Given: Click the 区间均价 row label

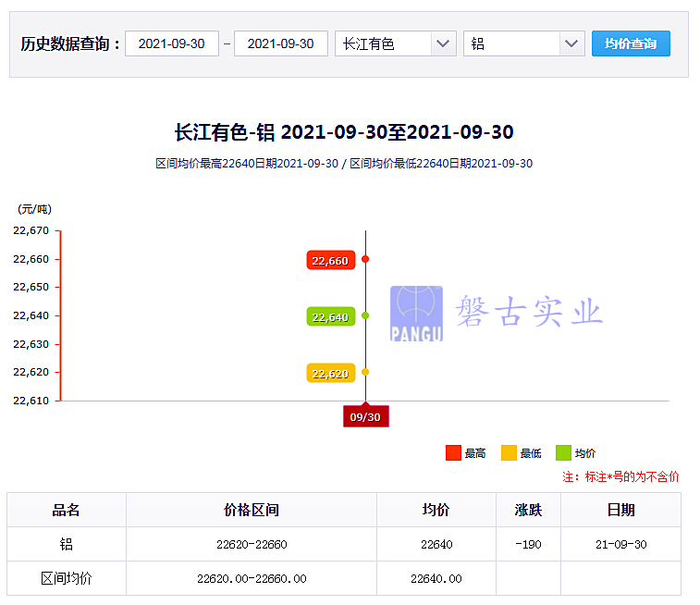Looking at the screenshot, I should click(x=66, y=579).
